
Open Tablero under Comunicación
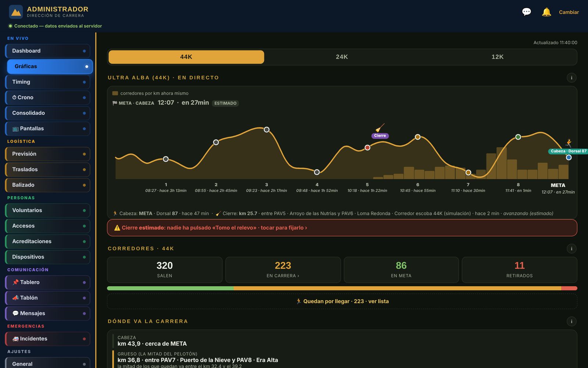[48, 282]
